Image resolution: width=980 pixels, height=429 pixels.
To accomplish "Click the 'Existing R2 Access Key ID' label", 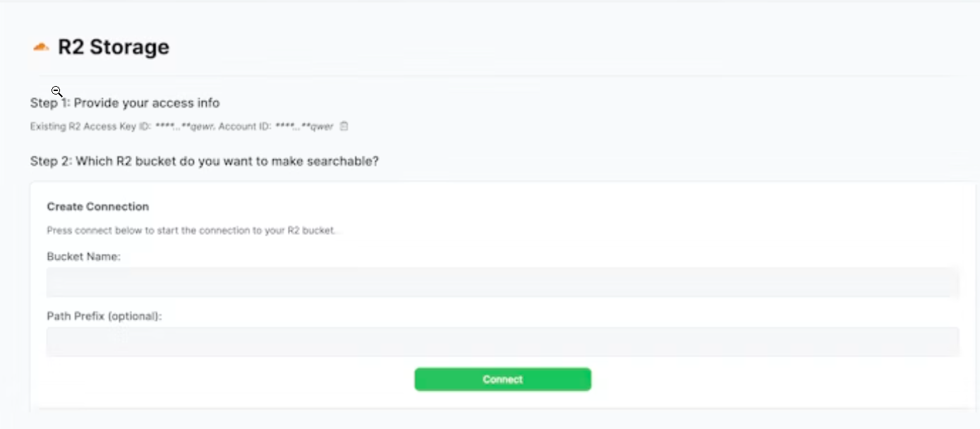I will point(90,127).
